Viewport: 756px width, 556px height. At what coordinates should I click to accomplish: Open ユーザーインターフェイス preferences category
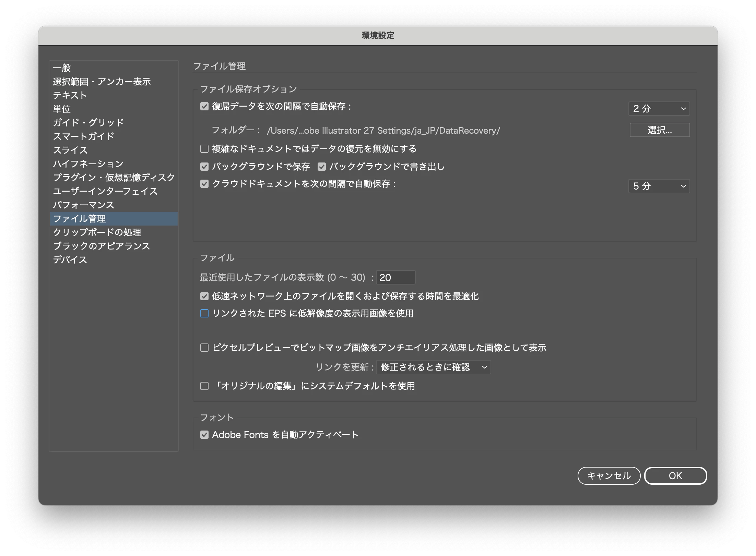(x=105, y=191)
